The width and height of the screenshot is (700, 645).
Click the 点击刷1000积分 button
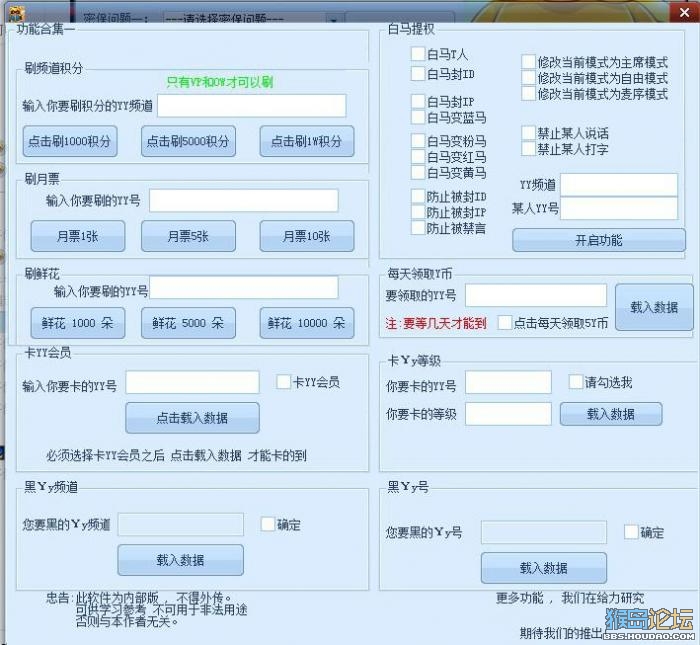70,141
